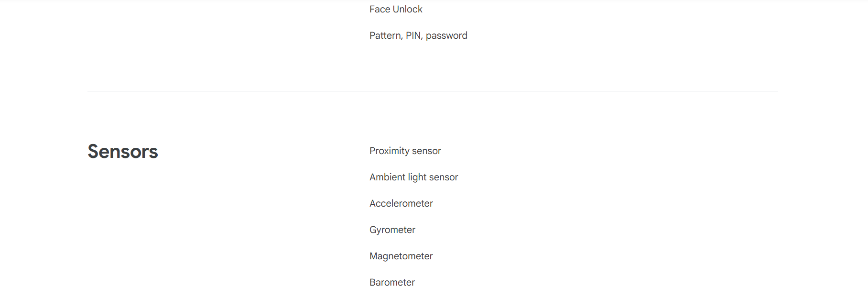Click the Barometer list entry

pyautogui.click(x=392, y=282)
